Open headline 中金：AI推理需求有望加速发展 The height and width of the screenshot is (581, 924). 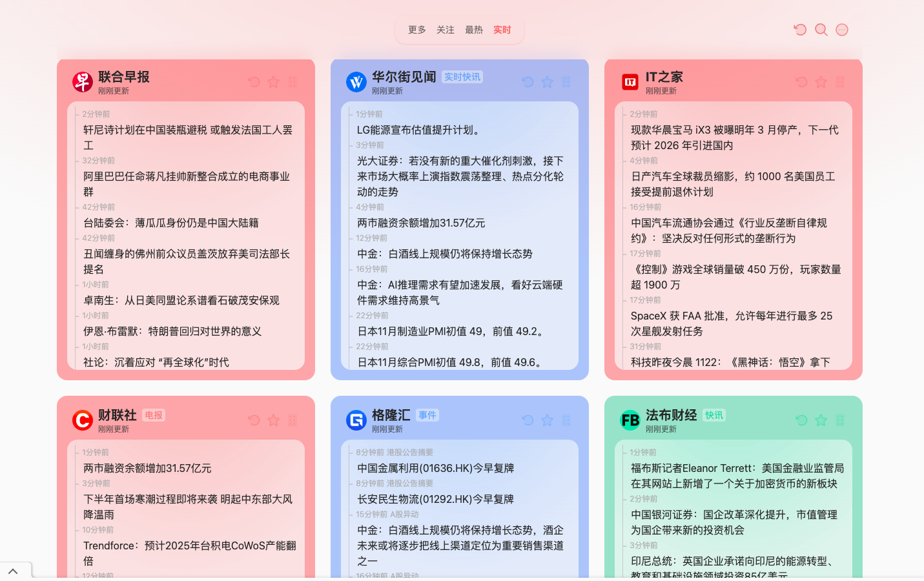pyautogui.click(x=460, y=292)
